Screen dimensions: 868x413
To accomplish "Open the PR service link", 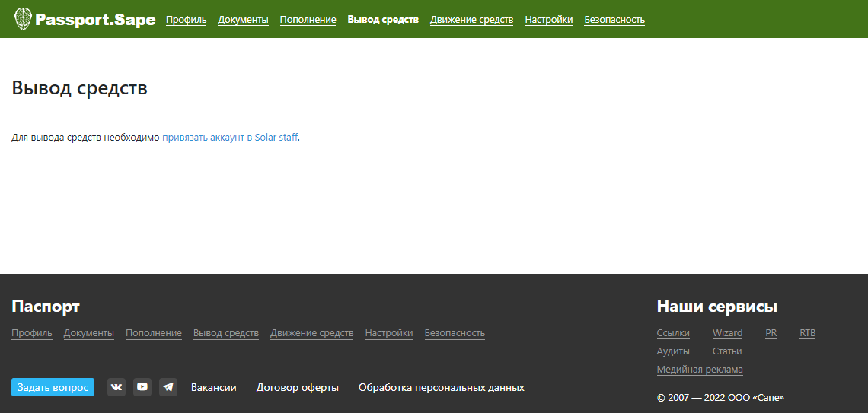I will pyautogui.click(x=771, y=333).
